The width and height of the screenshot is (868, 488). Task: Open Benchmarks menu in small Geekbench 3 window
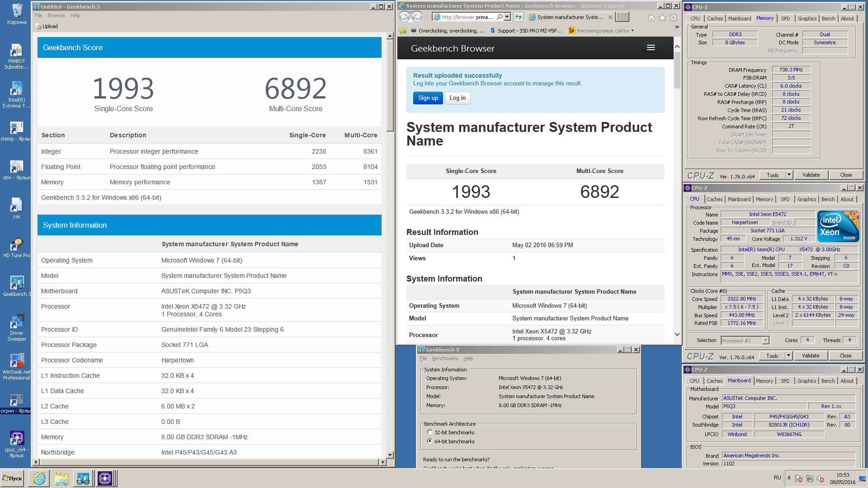pos(445,358)
